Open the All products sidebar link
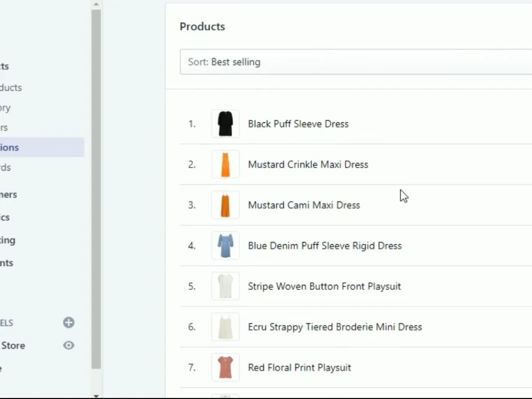This screenshot has height=399, width=532. pyautogui.click(x=11, y=88)
